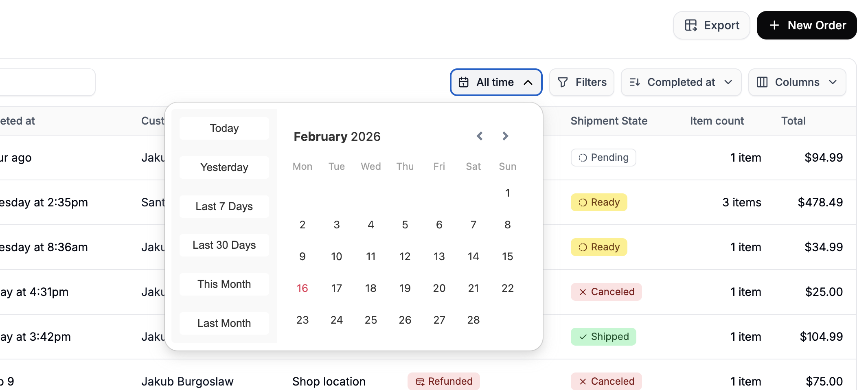The width and height of the screenshot is (868, 390).
Task: Click the columns grid icon
Action: click(x=763, y=82)
